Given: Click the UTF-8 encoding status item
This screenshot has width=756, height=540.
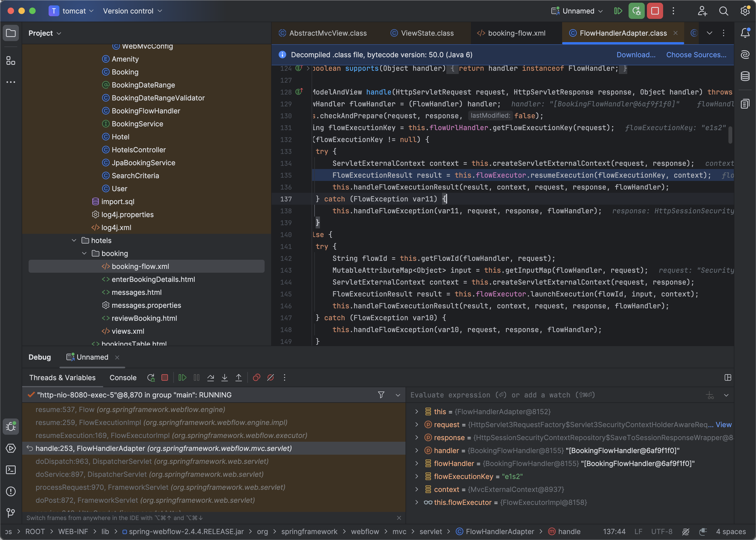Looking at the screenshot, I should [661, 532].
